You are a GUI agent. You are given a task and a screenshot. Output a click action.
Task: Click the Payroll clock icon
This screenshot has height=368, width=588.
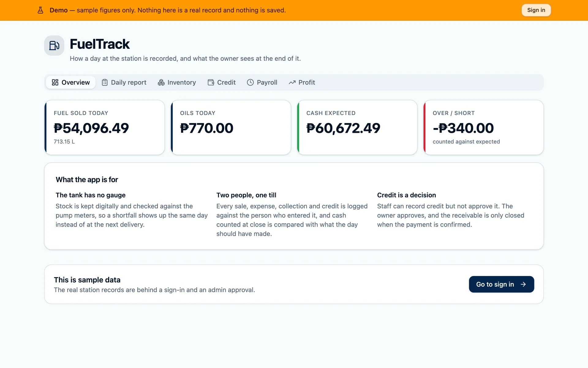(x=250, y=82)
